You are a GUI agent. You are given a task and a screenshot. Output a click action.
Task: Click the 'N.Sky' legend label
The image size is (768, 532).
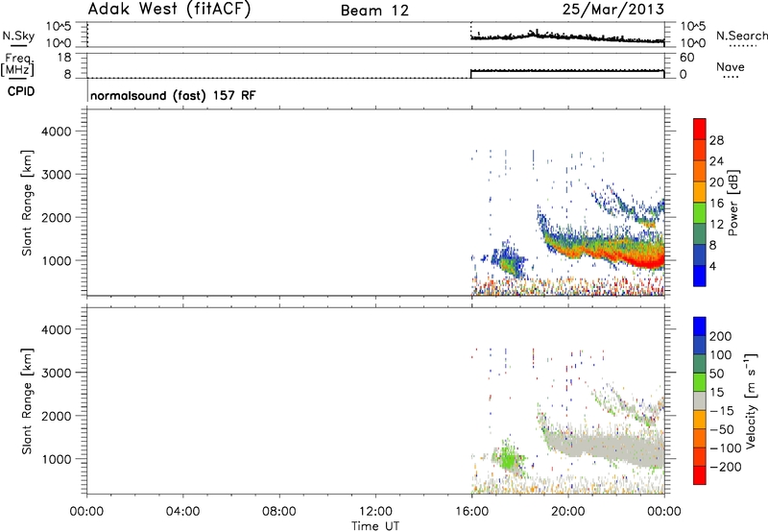(18, 36)
